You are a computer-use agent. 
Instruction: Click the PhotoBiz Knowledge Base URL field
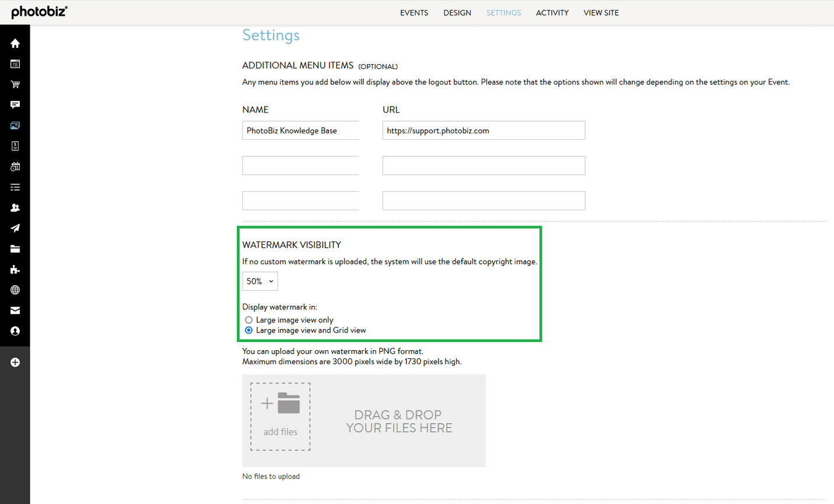[x=483, y=130]
